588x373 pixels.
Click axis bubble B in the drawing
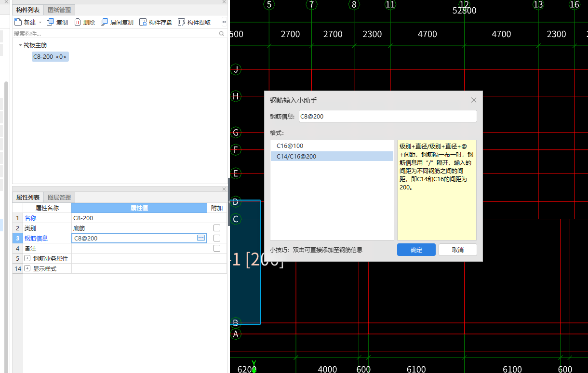click(x=236, y=323)
